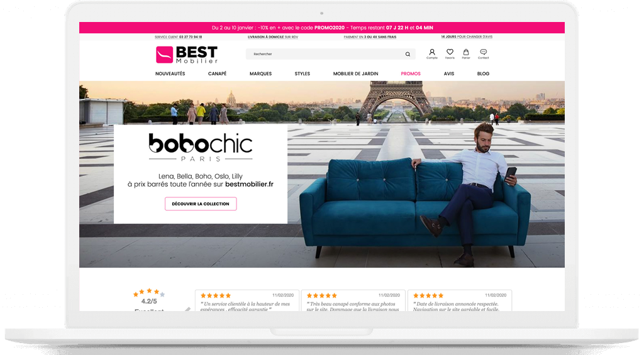Open the Panier shopping bag icon
The height and width of the screenshot is (355, 644).
466,54
